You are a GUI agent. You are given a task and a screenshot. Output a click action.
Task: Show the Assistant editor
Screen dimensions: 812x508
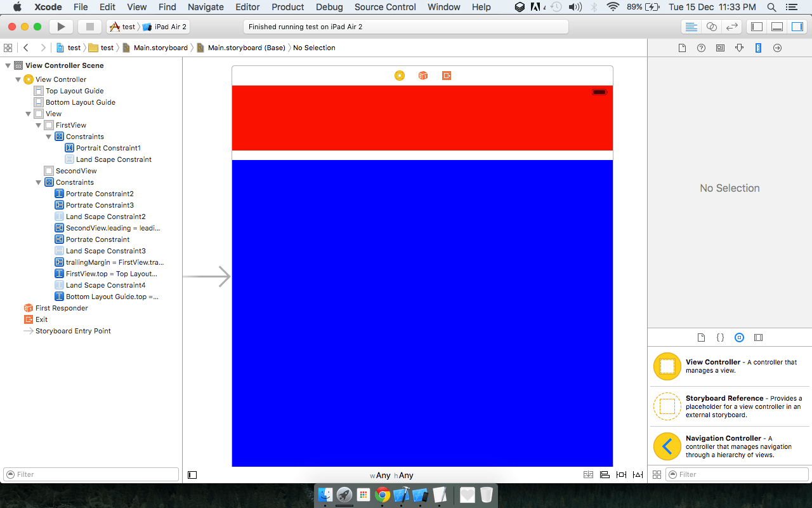point(712,27)
